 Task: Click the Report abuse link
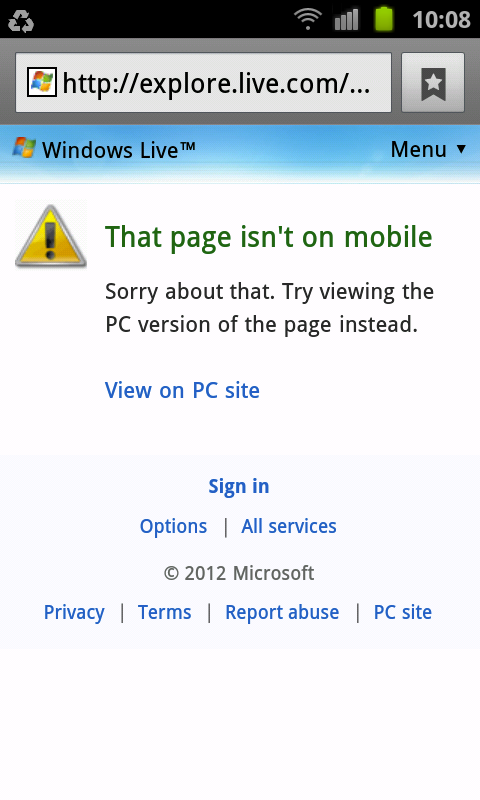point(282,612)
